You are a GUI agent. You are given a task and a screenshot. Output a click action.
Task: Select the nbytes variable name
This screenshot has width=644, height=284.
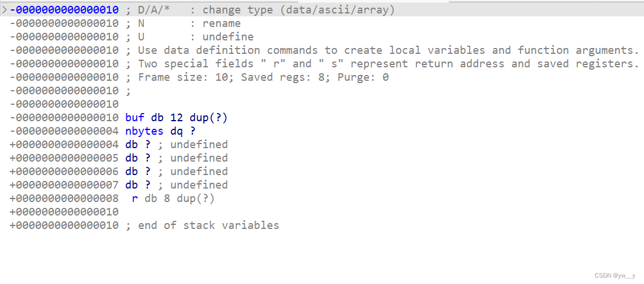tap(144, 131)
